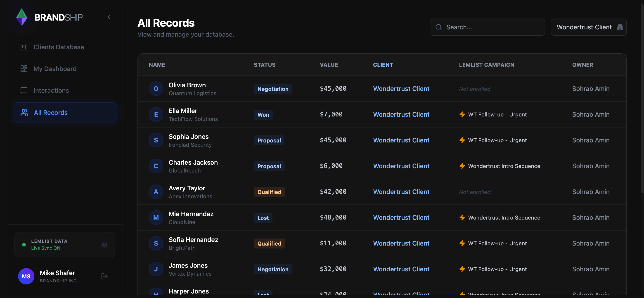
Task: Click the logout icon beside Mike Shafer
Action: point(104,276)
